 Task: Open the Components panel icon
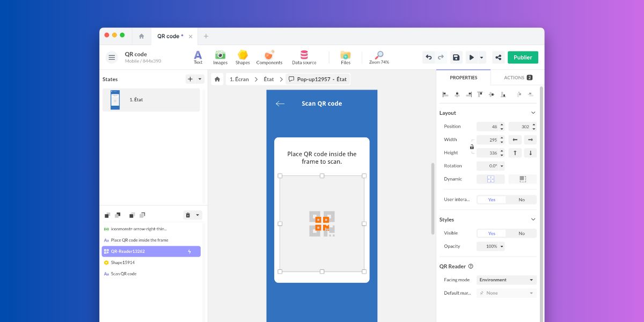coord(269,57)
